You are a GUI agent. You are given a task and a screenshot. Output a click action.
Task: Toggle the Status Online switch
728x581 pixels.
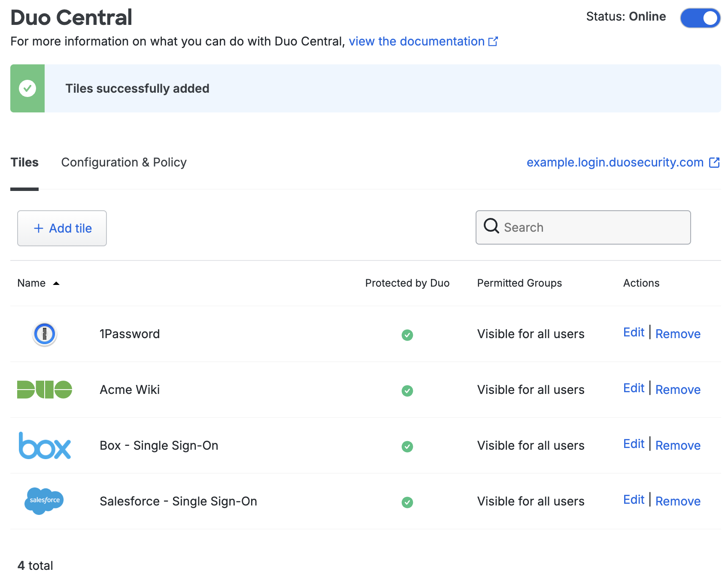point(700,18)
